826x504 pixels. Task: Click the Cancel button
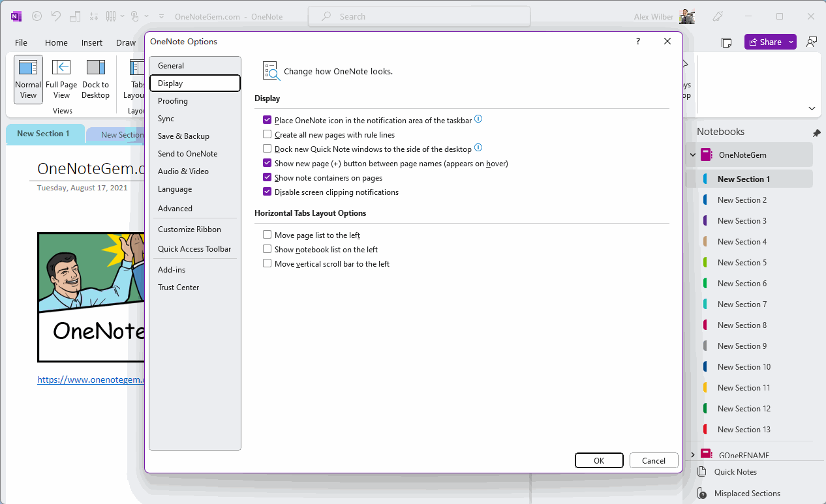[x=653, y=460]
